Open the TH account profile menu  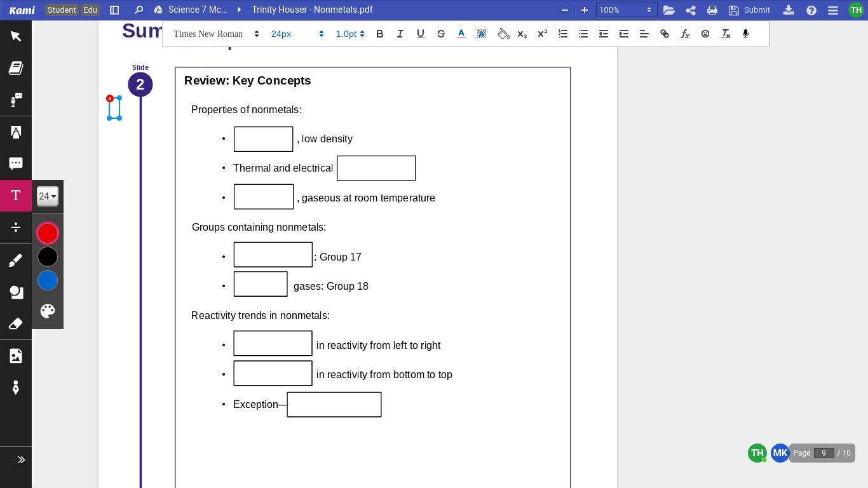click(x=856, y=10)
